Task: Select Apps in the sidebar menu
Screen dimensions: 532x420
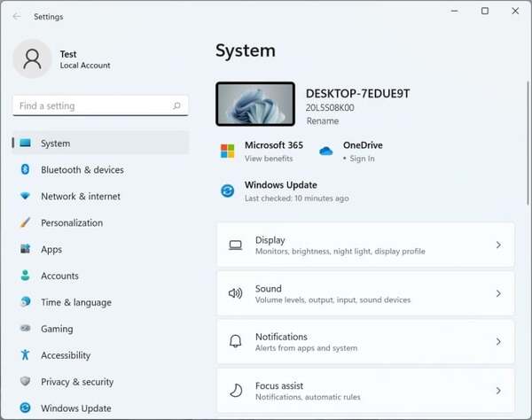Action: [51, 250]
